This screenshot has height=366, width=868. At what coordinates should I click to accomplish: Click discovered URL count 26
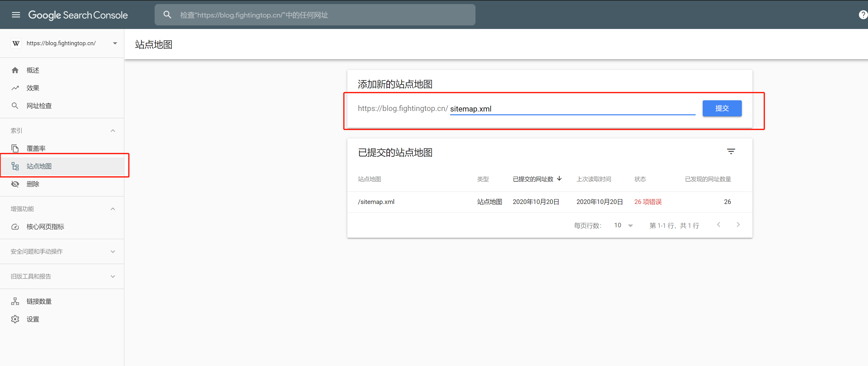click(727, 202)
